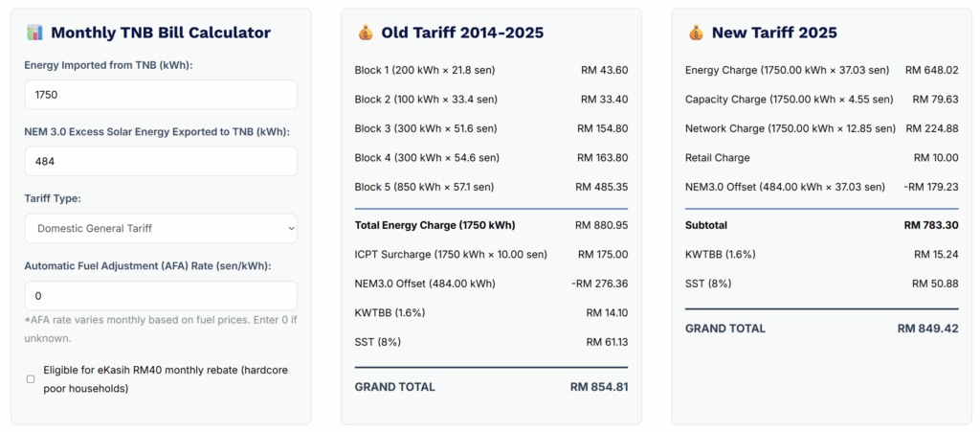Select the Total Energy Charge (1750 kWh) row
Viewport: 980px width, 432px height.
pyautogui.click(x=491, y=225)
